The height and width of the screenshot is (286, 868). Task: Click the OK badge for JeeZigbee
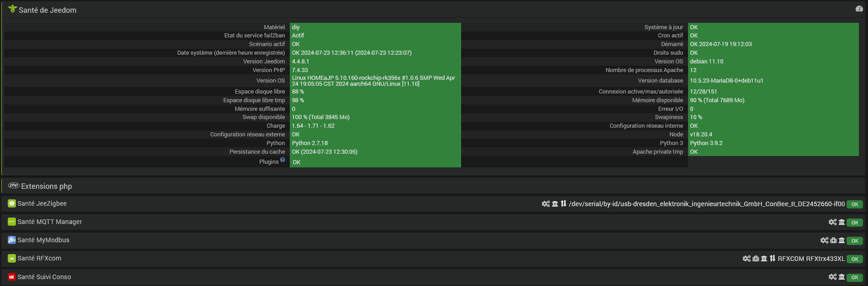pyautogui.click(x=855, y=204)
